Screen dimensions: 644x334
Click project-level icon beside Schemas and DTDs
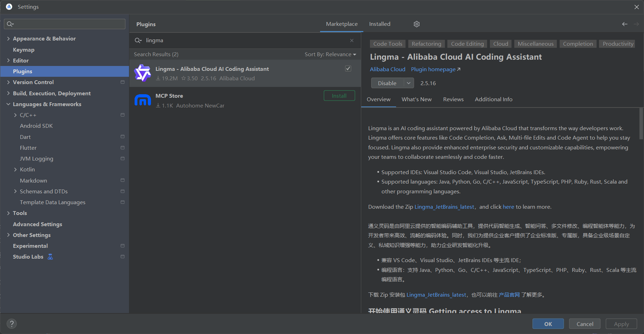click(122, 192)
